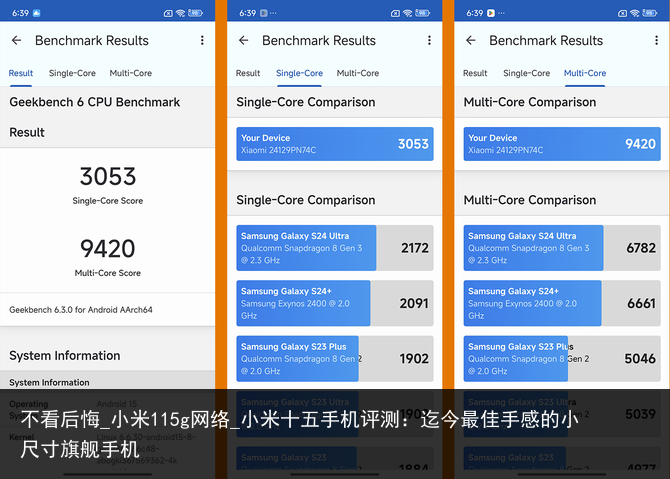Select Galaxy S23 Plus single-core bar 1902

335,359
